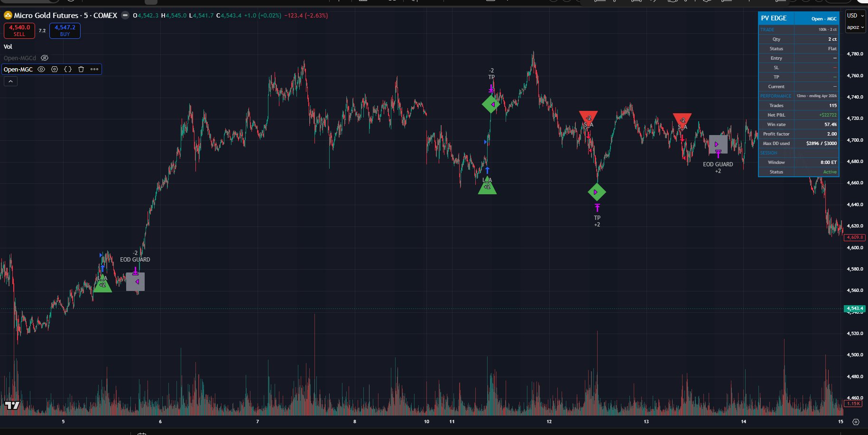Remove the Open-MGC indicator with trash icon
This screenshot has width=868, height=435.
tap(81, 69)
